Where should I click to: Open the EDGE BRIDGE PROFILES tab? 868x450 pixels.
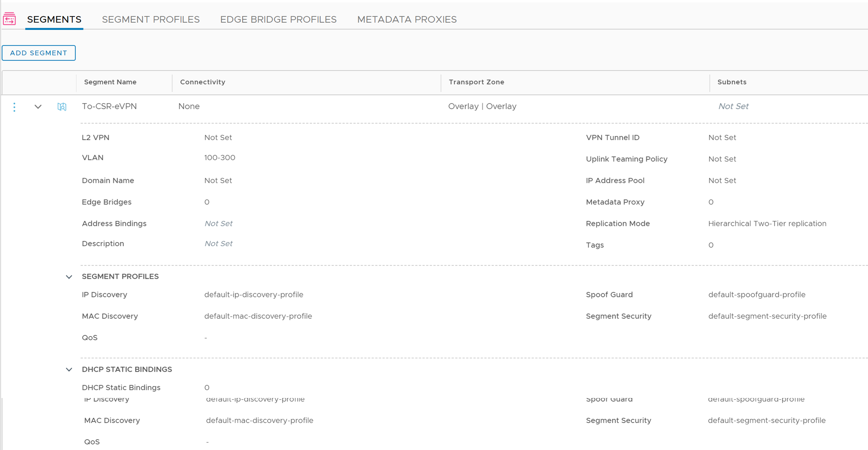(278, 19)
